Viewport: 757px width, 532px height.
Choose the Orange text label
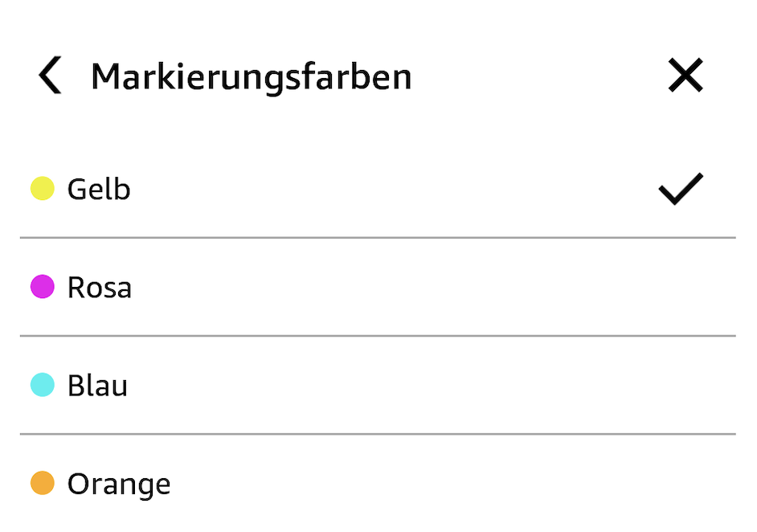point(119,485)
